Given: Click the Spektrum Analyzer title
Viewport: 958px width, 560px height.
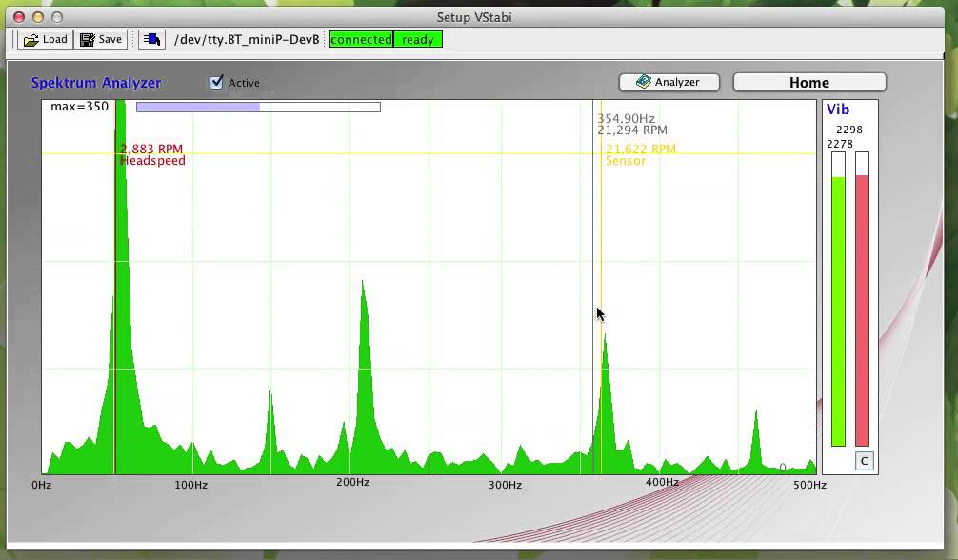Looking at the screenshot, I should coord(96,83).
